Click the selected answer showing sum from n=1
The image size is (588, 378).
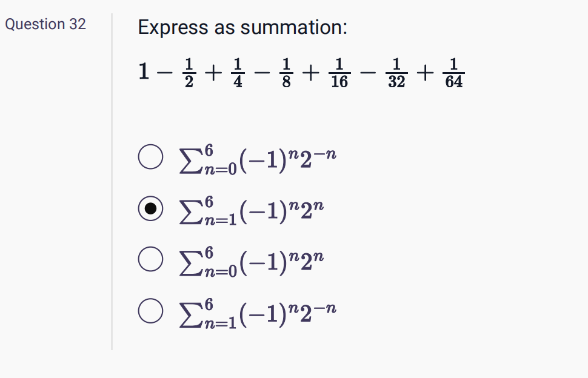tap(149, 208)
